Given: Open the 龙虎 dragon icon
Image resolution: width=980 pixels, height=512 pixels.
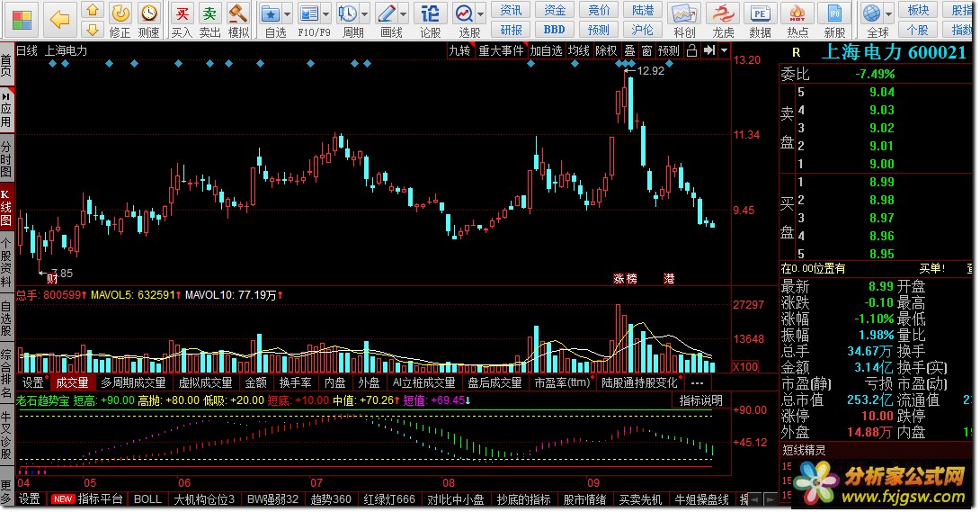Looking at the screenshot, I should coord(723,13).
